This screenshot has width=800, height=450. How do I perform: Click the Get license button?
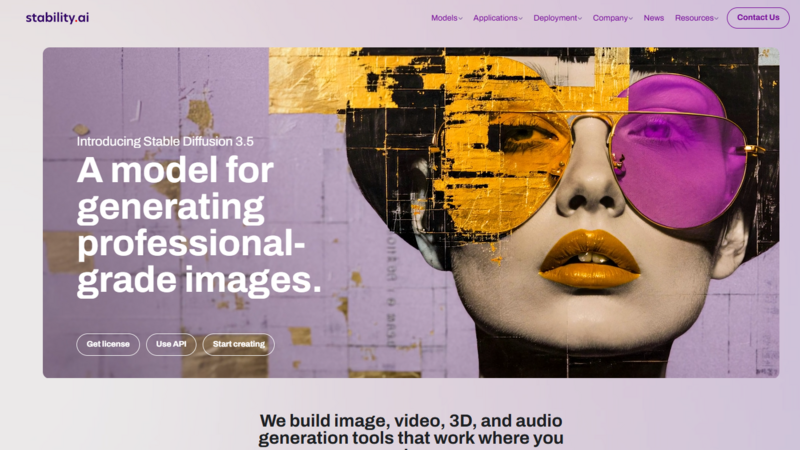click(x=108, y=344)
